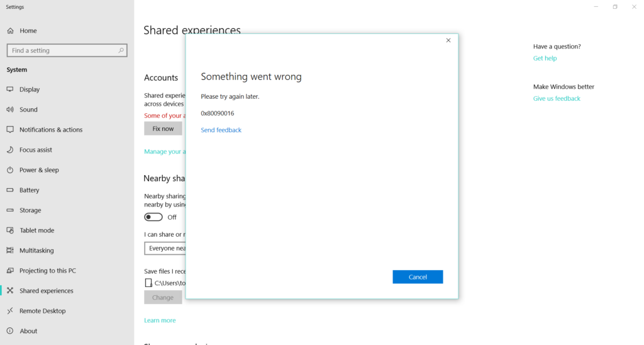This screenshot has width=644, height=345.
Task: Click the Power & sleep icon
Action: point(10,170)
